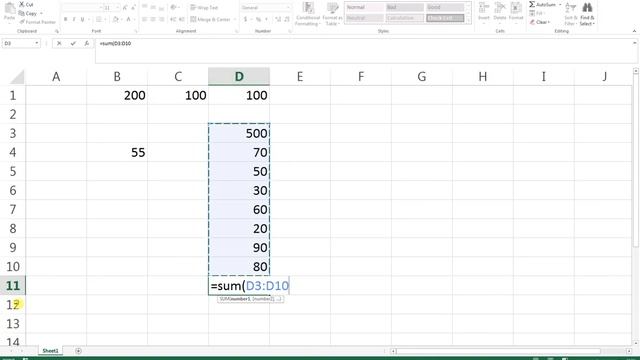Open Conditional Formatting menu
640x360 pixels.
pos(308,14)
